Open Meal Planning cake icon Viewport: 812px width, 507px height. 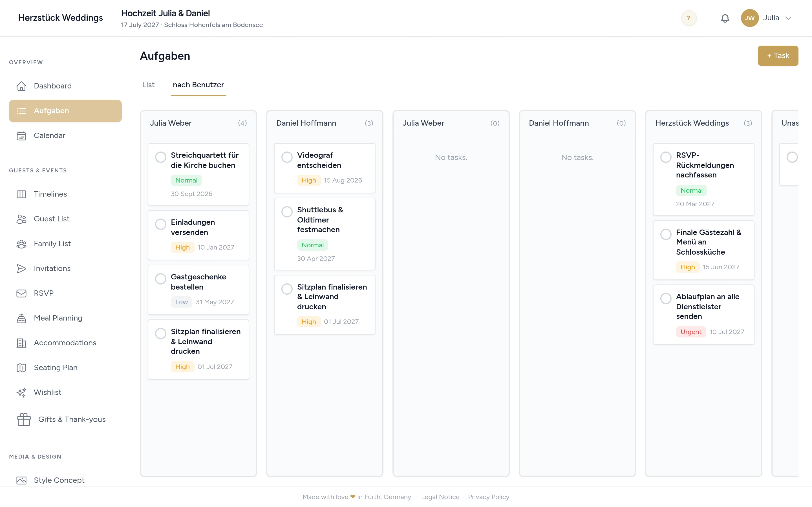coord(21,318)
